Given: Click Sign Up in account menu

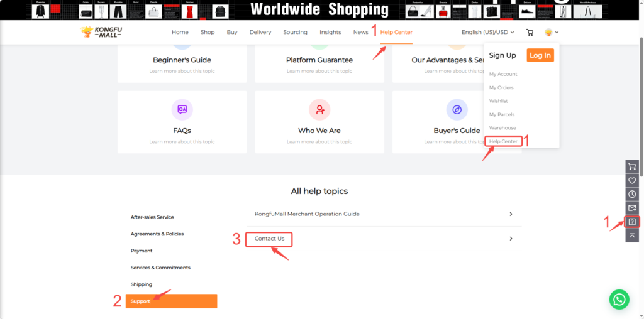Looking at the screenshot, I should pyautogui.click(x=502, y=55).
